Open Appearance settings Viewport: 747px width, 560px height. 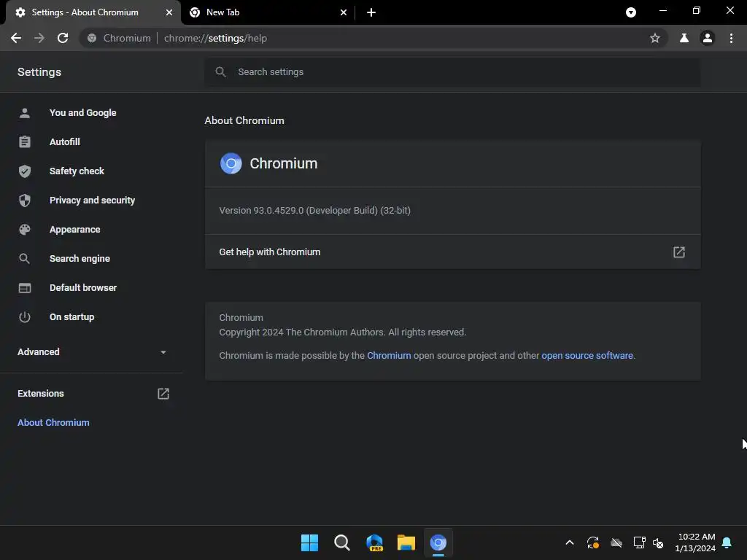[x=75, y=230]
